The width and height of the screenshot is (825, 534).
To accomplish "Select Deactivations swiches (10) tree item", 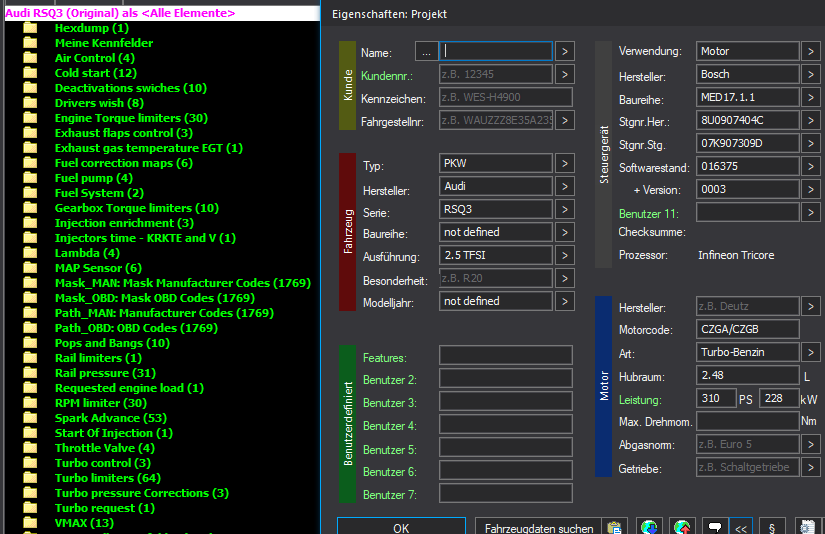I will click(130, 88).
